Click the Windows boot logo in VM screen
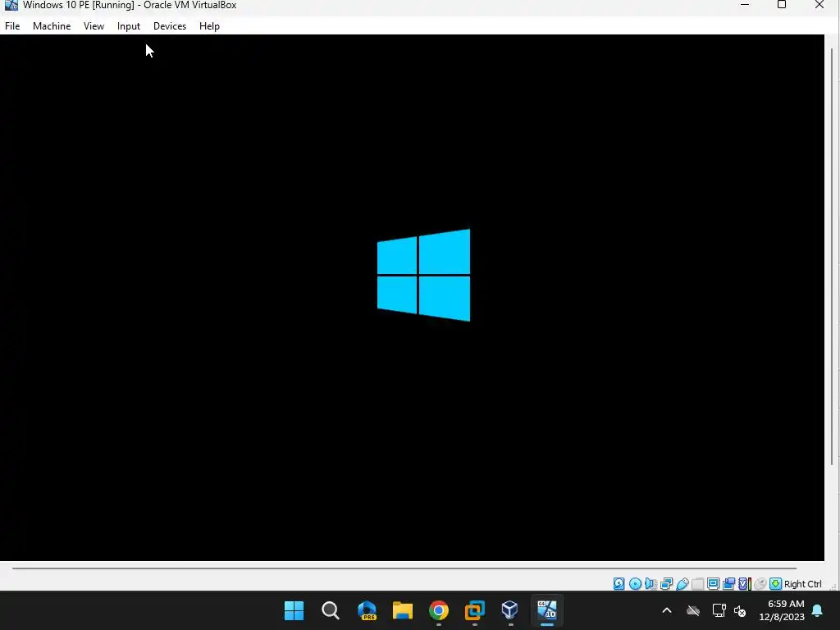 (x=424, y=276)
